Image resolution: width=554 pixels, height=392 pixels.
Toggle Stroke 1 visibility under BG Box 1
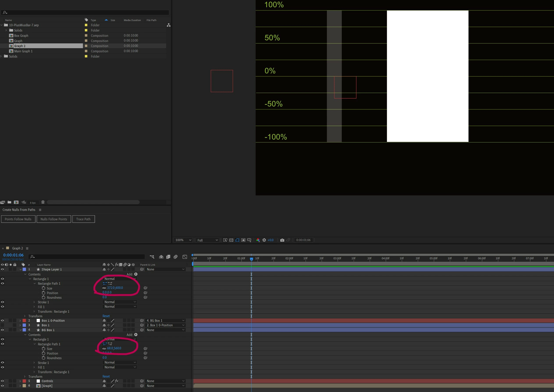tap(2, 363)
